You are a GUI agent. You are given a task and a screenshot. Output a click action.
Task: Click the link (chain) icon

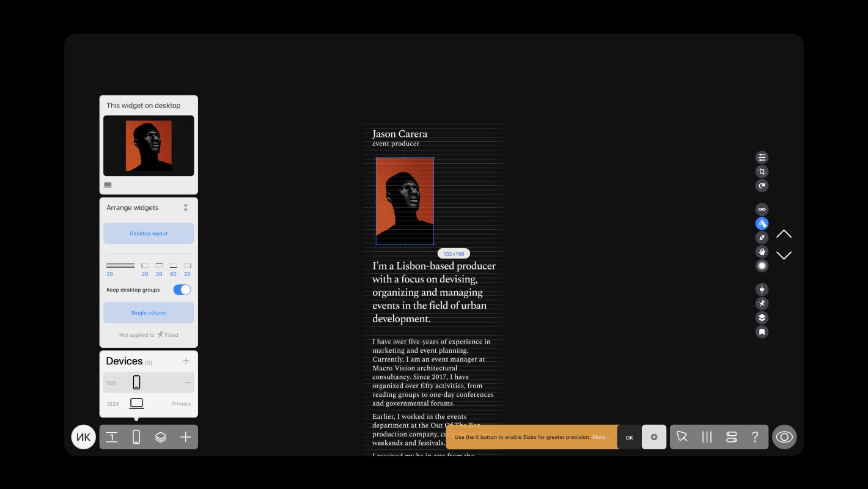(x=762, y=209)
